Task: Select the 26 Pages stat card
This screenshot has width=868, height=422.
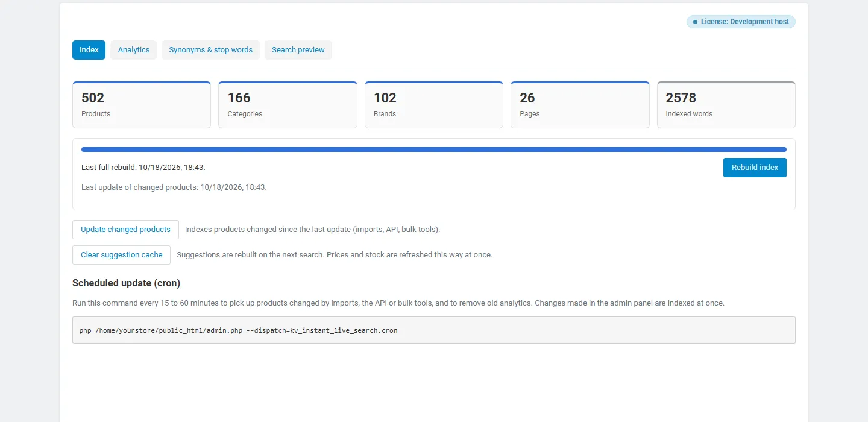Action: pos(580,105)
